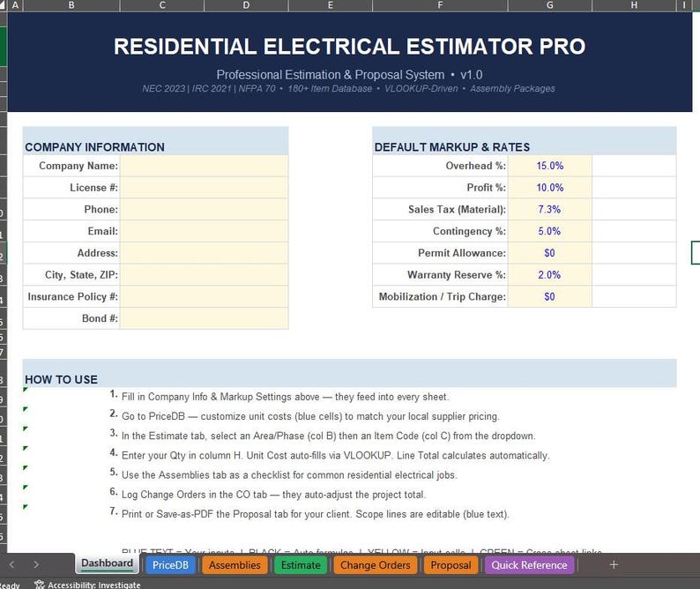This screenshot has height=589, width=700.
Task: Click the Warranty Reserve %: label
Action: pyautogui.click(x=457, y=275)
